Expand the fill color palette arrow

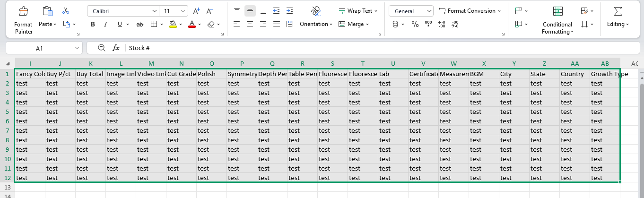pyautogui.click(x=181, y=24)
